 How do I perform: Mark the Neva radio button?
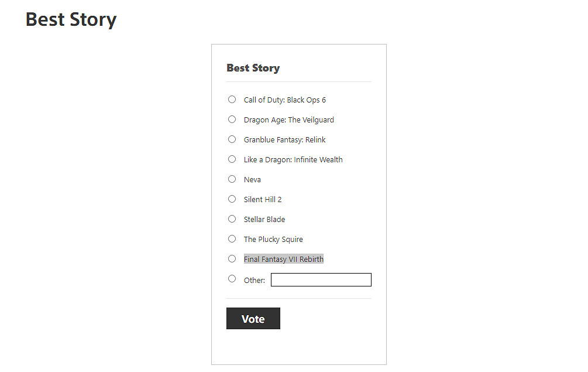(x=232, y=179)
